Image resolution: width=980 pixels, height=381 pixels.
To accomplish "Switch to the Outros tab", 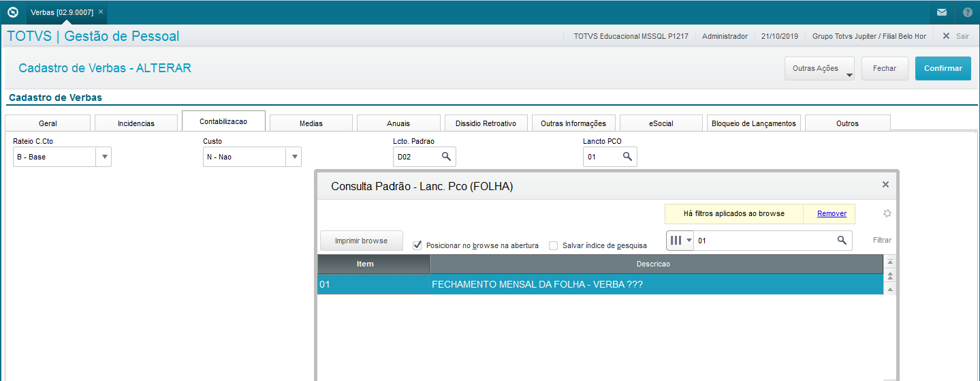I will click(847, 123).
